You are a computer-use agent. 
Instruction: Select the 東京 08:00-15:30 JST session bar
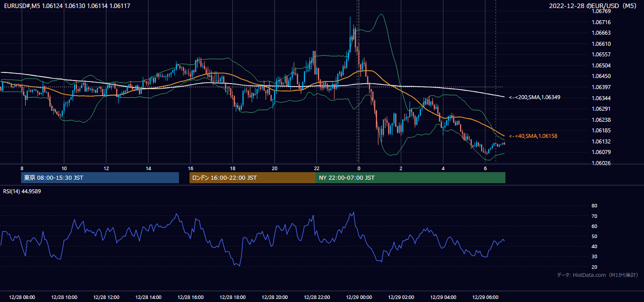100,178
